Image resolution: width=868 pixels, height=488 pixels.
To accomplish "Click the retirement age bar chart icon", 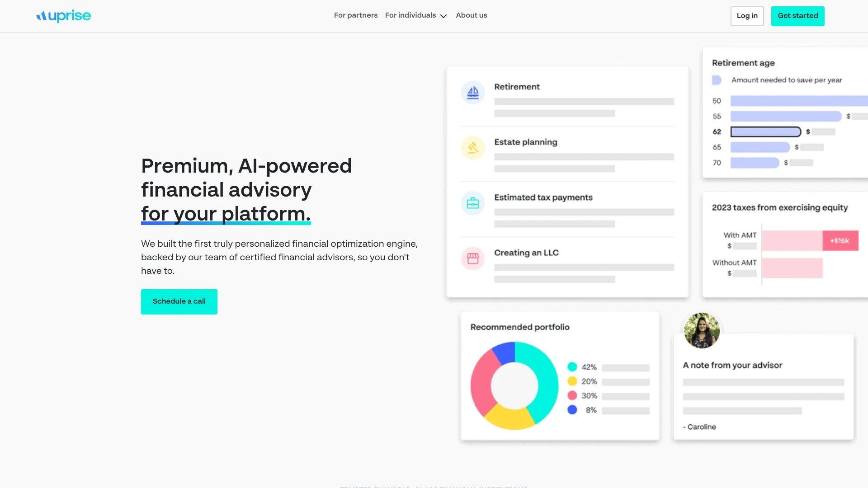I will click(716, 79).
